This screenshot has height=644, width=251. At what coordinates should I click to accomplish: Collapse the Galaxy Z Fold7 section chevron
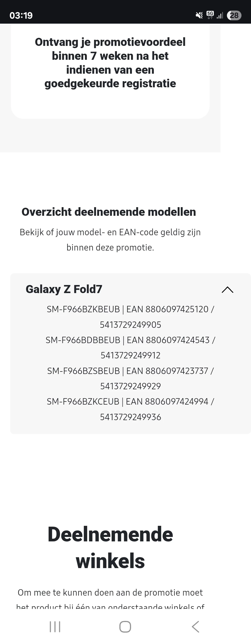(x=227, y=290)
